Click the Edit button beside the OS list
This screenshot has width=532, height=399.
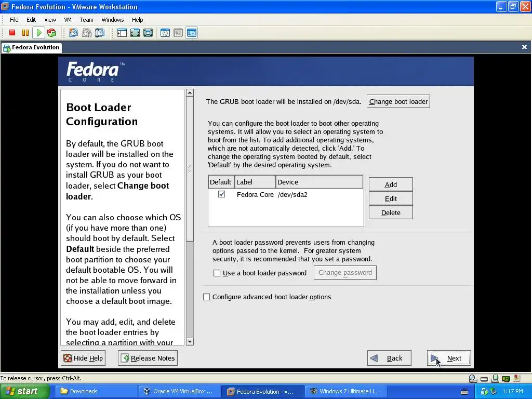pyautogui.click(x=391, y=198)
